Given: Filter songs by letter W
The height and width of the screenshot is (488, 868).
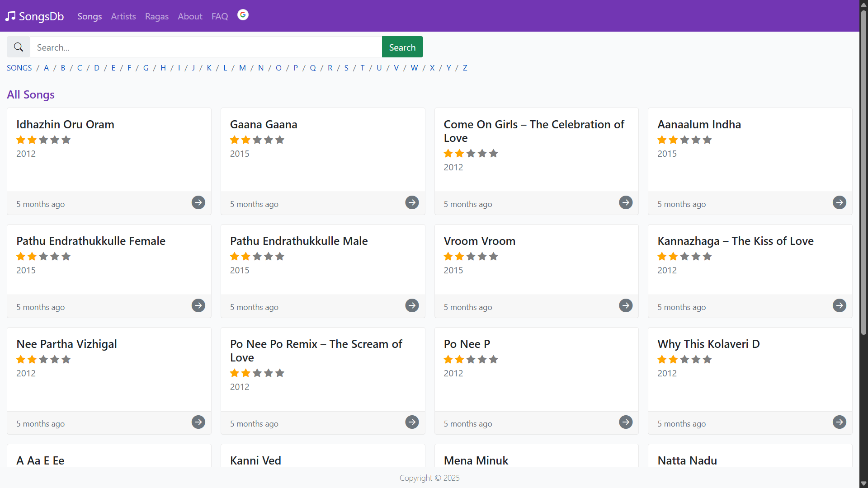Looking at the screenshot, I should (414, 68).
